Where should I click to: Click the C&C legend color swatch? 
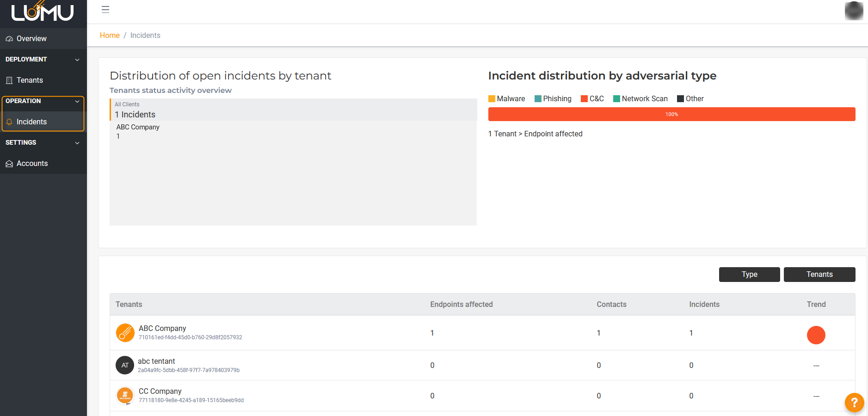[x=584, y=99]
